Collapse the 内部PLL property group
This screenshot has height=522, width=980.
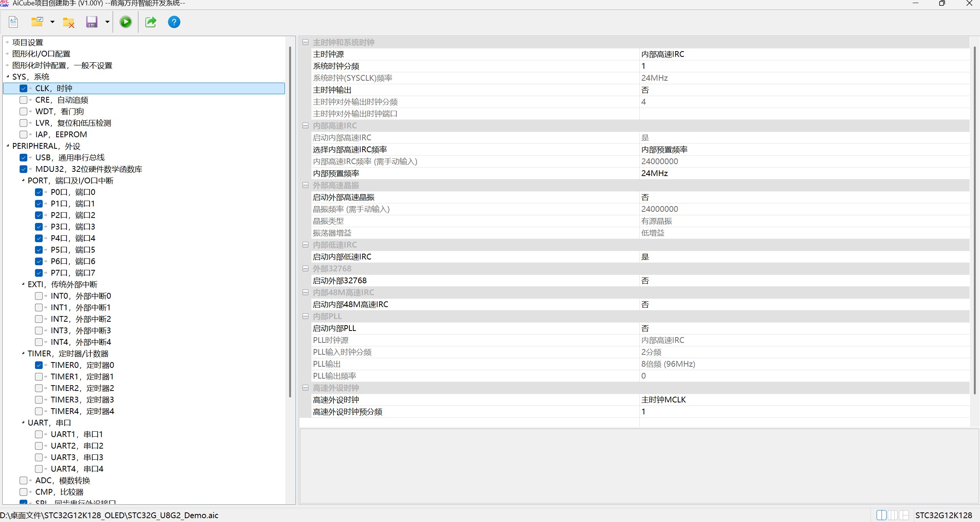[305, 316]
